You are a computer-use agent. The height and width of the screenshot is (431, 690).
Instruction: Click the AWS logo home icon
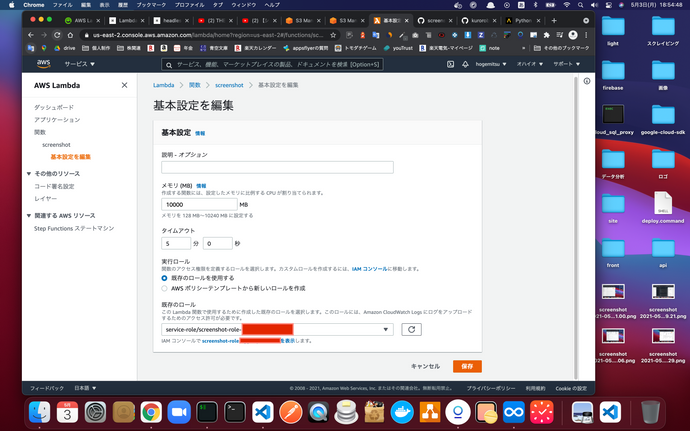tap(43, 64)
